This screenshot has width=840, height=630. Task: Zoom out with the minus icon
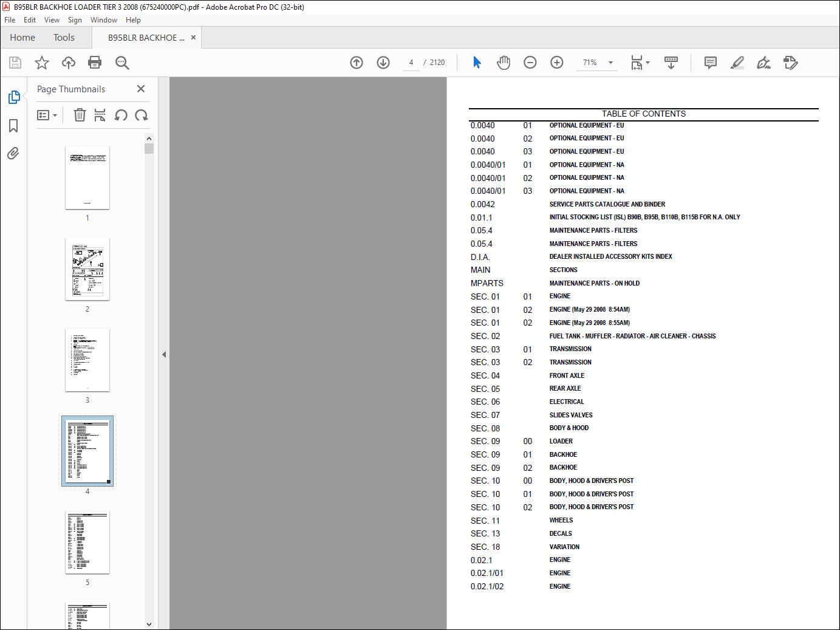click(530, 63)
